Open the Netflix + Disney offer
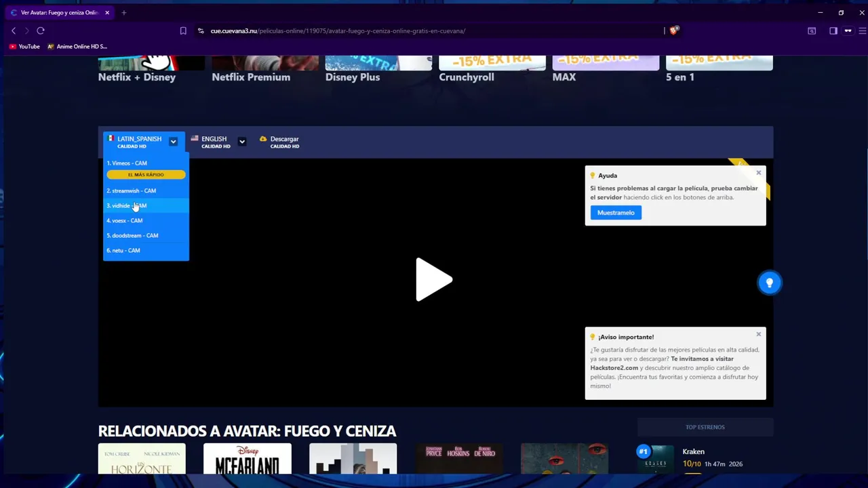 (x=151, y=69)
